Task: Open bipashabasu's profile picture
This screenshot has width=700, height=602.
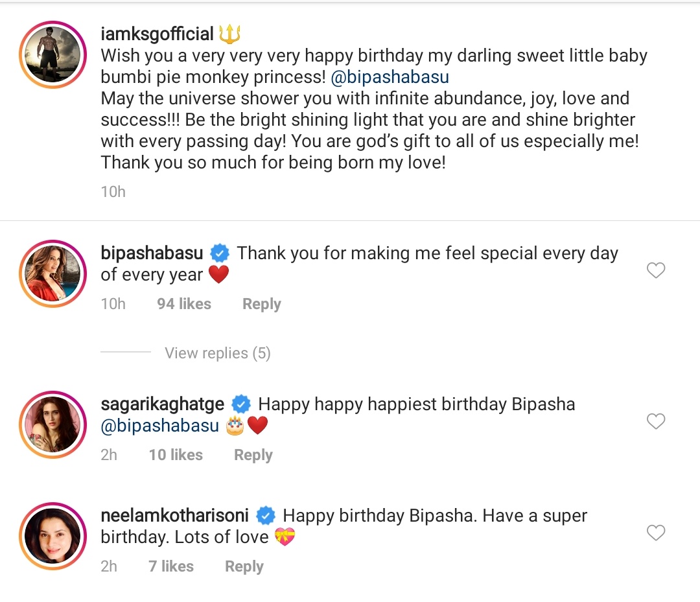Action: click(52, 273)
